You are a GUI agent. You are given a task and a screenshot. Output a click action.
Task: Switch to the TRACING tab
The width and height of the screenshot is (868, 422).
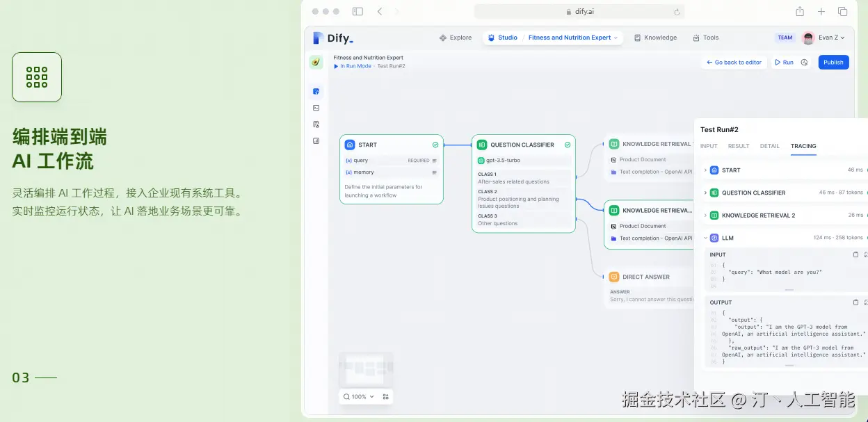pyautogui.click(x=803, y=147)
